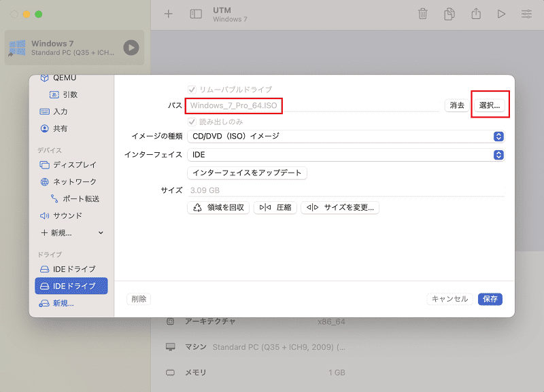The width and height of the screenshot is (544, 392).
Task: Click the アーキテクチャ chip icon
Action: pyautogui.click(x=170, y=321)
